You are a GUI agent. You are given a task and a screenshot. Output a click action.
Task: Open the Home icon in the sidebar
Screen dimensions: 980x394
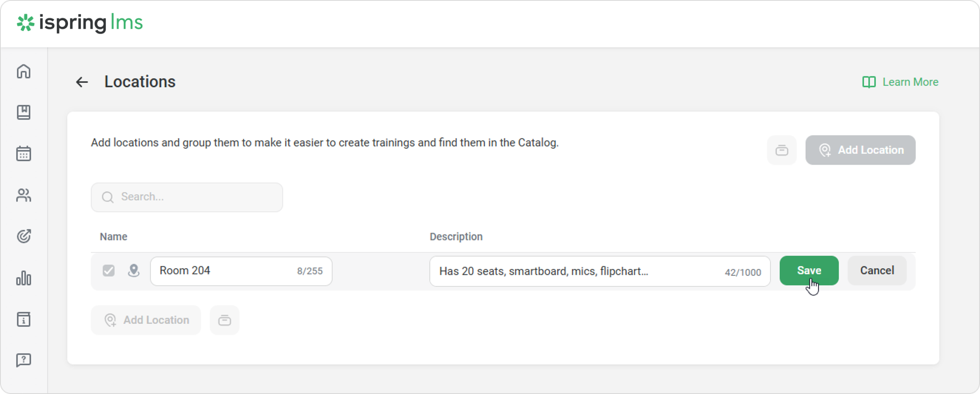click(24, 71)
